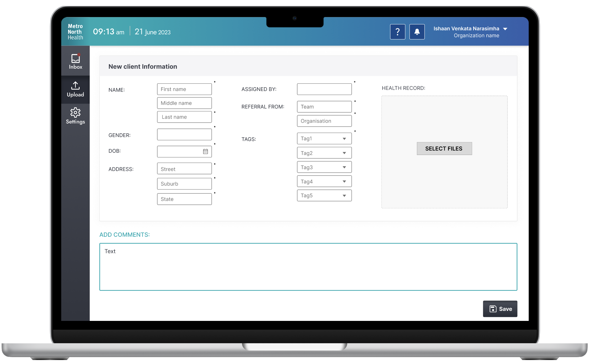Click the help question mark icon
The image size is (591, 364).
click(397, 32)
